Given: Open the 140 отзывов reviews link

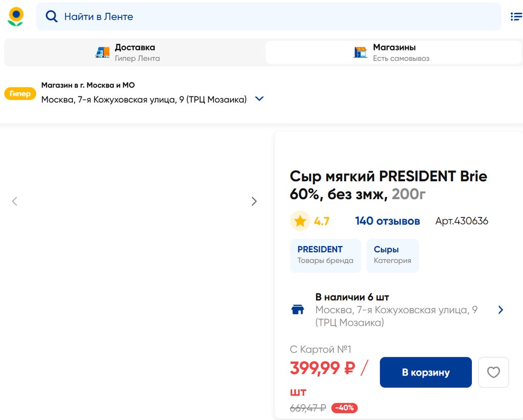Looking at the screenshot, I should point(387,221).
